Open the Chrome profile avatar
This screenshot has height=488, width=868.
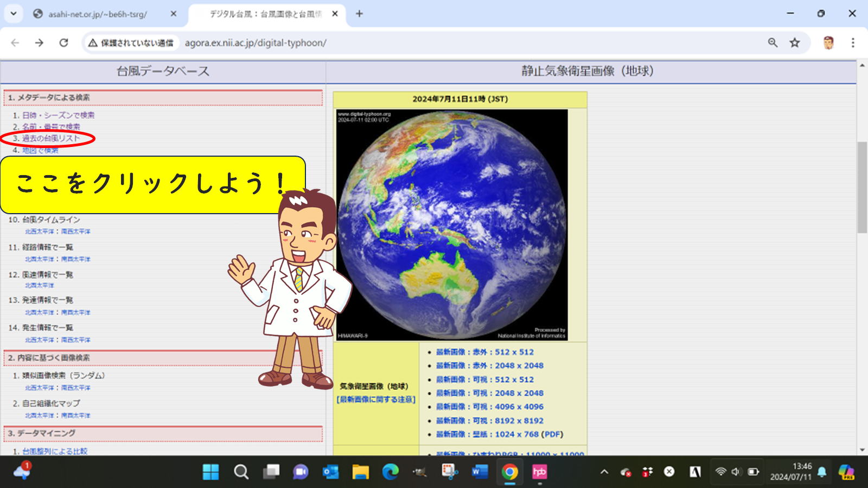[828, 43]
